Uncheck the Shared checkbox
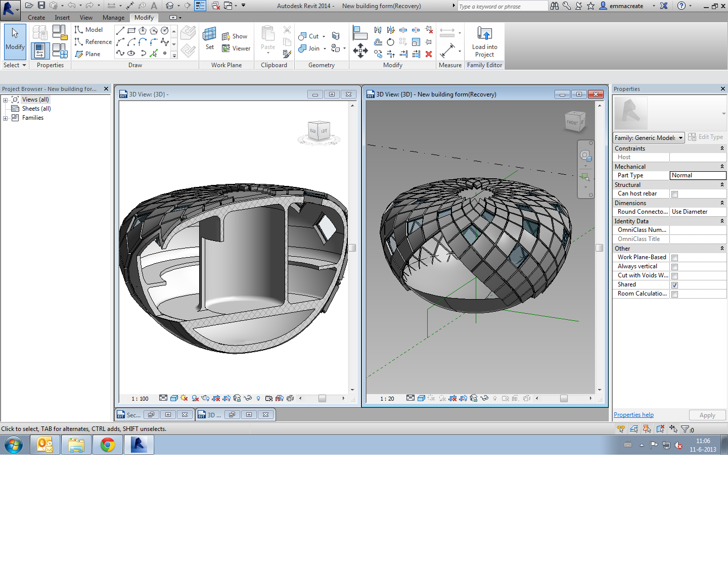728x580 pixels. click(674, 285)
